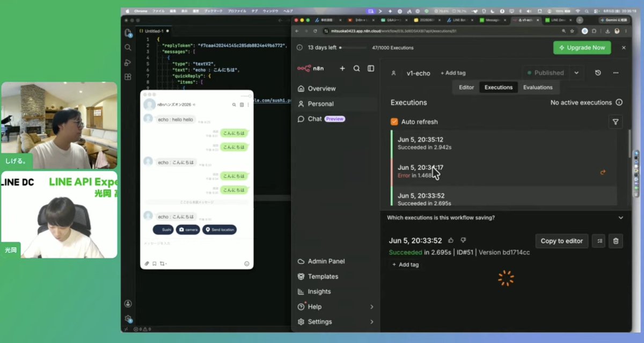Click the list icon next to Copy to editor
This screenshot has height=343, width=644.
(598, 241)
